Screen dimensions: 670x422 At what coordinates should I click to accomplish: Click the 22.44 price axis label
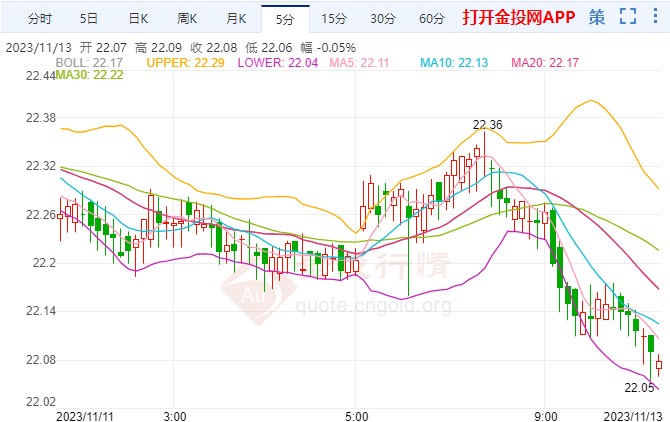[x=41, y=76]
